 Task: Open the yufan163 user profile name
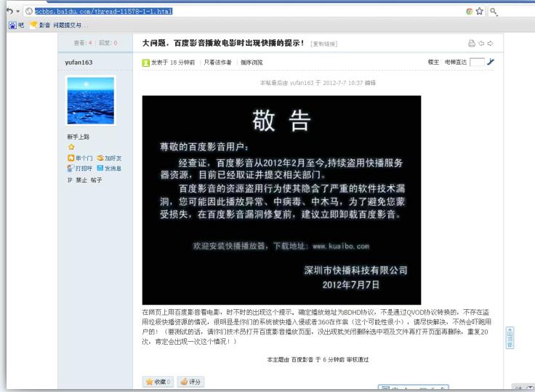coord(79,63)
